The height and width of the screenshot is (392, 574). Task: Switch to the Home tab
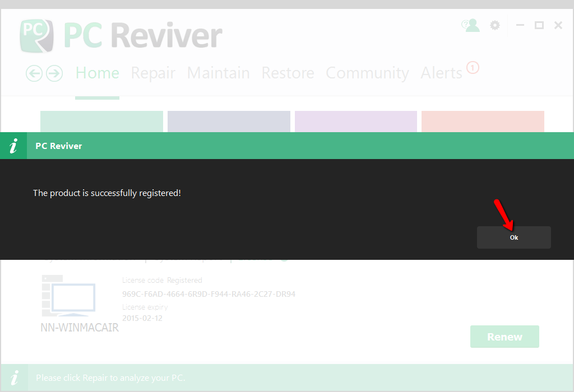click(98, 73)
